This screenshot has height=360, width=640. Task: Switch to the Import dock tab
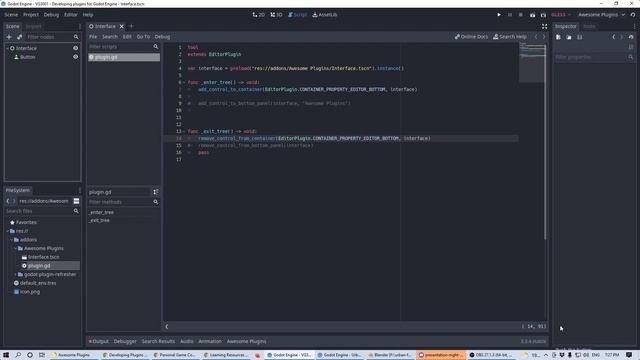point(33,27)
